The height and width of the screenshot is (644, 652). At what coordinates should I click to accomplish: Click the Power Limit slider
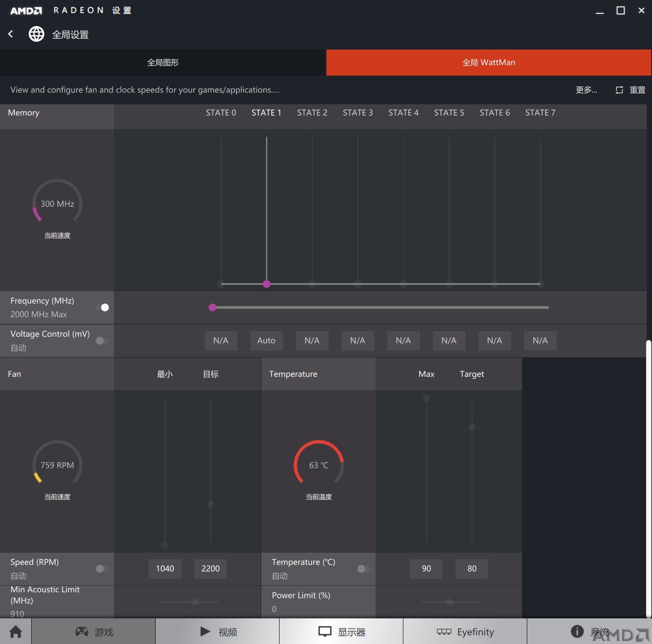450,602
